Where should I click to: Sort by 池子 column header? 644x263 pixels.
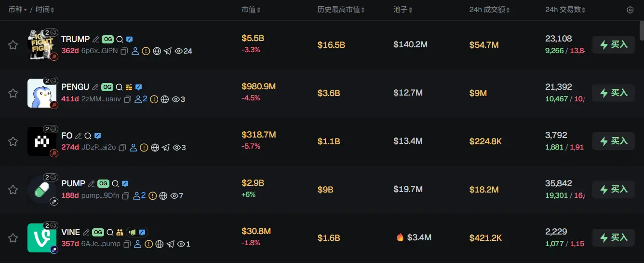pos(403,10)
